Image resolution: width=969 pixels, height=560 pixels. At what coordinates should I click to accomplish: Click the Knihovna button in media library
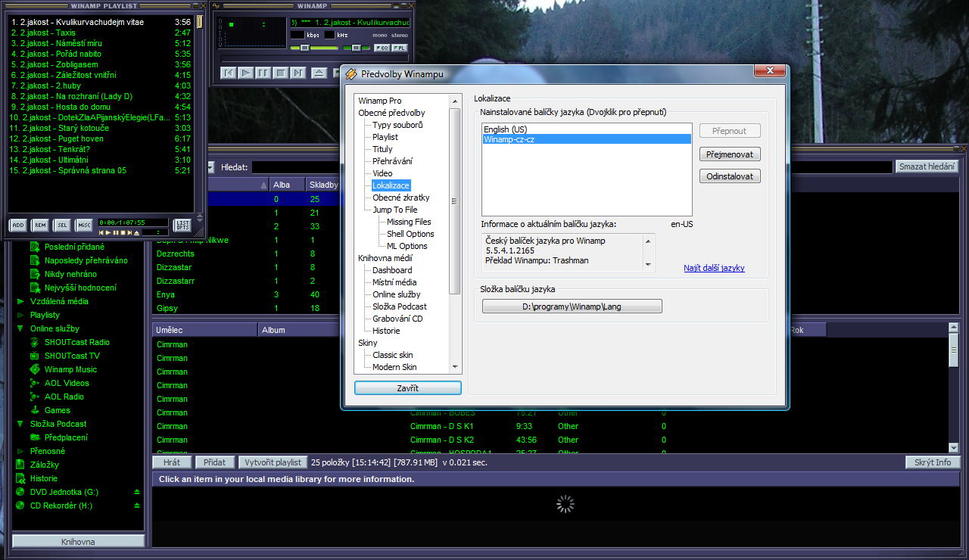pyautogui.click(x=78, y=542)
